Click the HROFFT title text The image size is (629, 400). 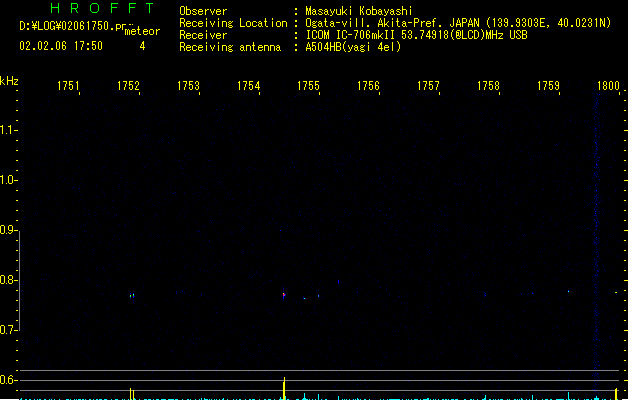(103, 8)
